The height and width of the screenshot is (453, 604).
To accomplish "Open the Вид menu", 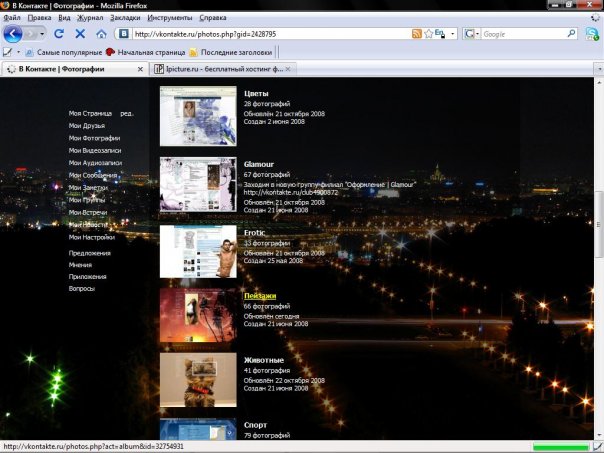I will [64, 18].
